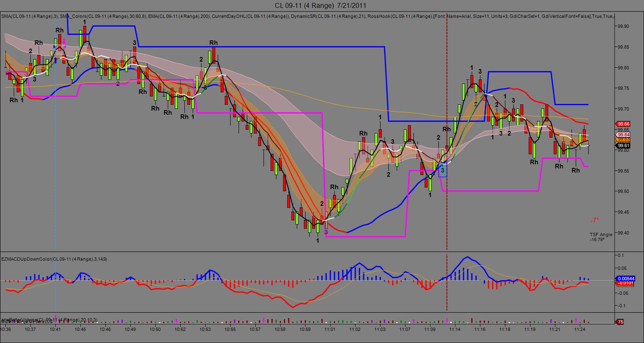Click the 99.90 price axis label
Image resolution: width=644 pixels, height=343 pixels.
click(x=623, y=26)
